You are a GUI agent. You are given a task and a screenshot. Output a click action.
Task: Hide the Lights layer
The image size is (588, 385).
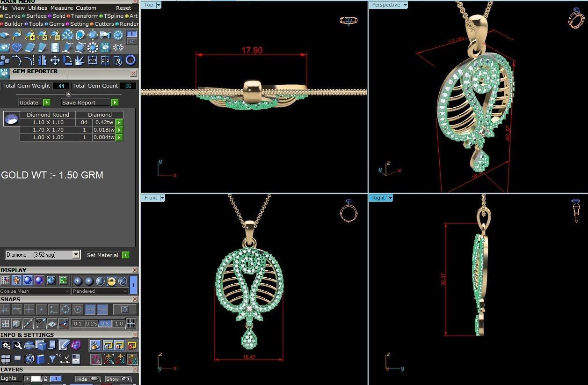(x=87, y=379)
